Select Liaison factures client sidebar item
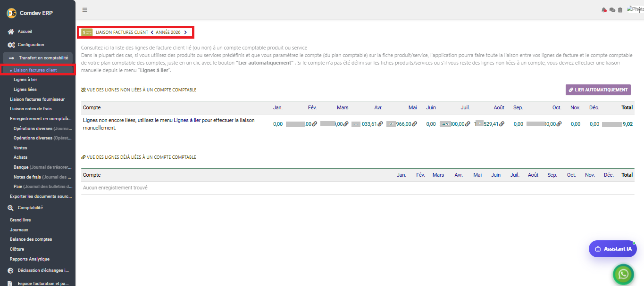The height and width of the screenshot is (286, 644). pyautogui.click(x=35, y=70)
